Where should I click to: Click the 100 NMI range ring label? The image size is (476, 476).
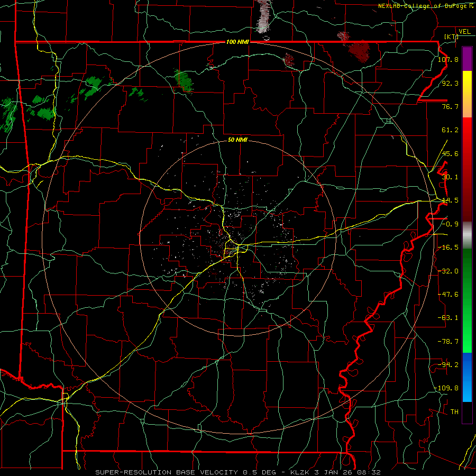(x=237, y=42)
